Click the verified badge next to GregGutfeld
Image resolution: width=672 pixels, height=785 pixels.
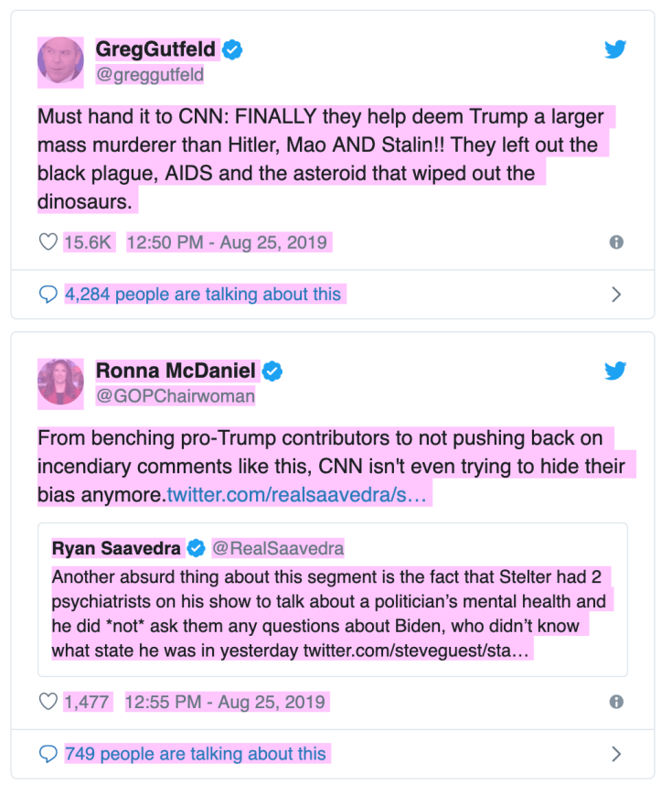pyautogui.click(x=231, y=51)
